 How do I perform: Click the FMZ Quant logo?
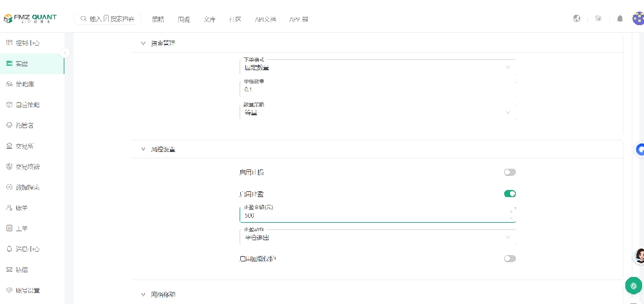point(30,19)
